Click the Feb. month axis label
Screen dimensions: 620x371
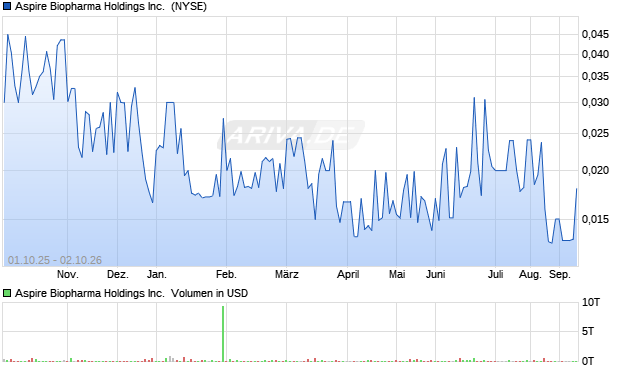(226, 274)
